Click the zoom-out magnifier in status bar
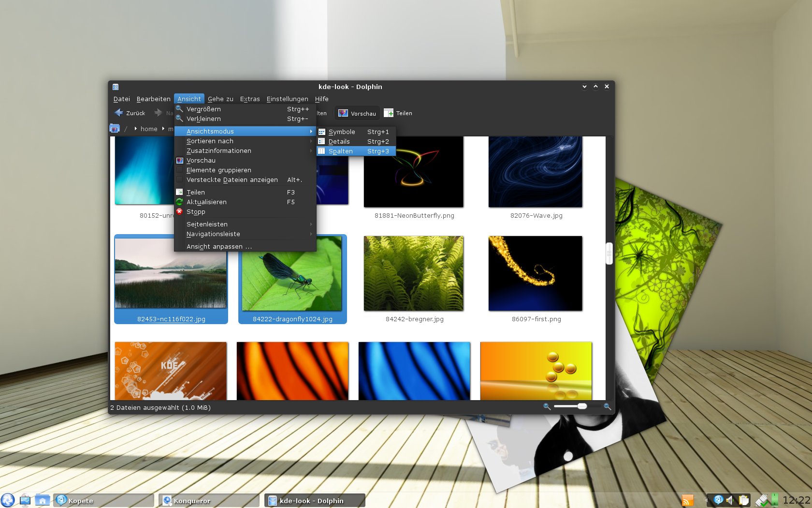The height and width of the screenshot is (508, 812). (547, 407)
